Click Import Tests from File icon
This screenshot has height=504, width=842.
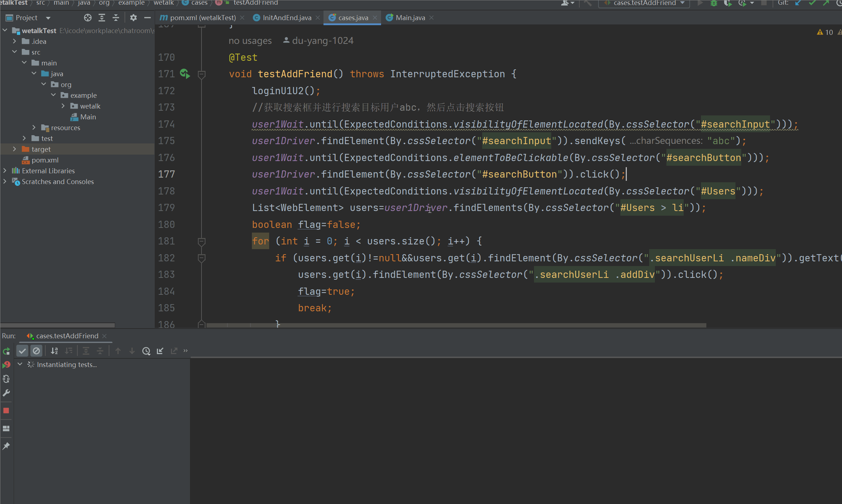[160, 351]
